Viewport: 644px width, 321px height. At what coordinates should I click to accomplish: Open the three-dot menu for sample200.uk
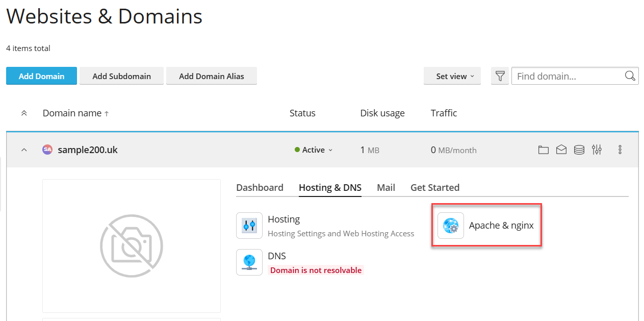click(x=620, y=150)
